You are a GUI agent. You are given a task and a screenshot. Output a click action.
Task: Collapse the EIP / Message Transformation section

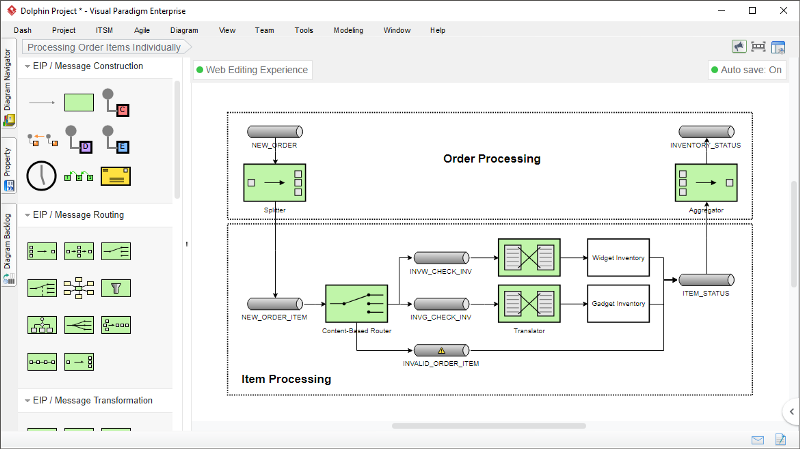coord(26,400)
